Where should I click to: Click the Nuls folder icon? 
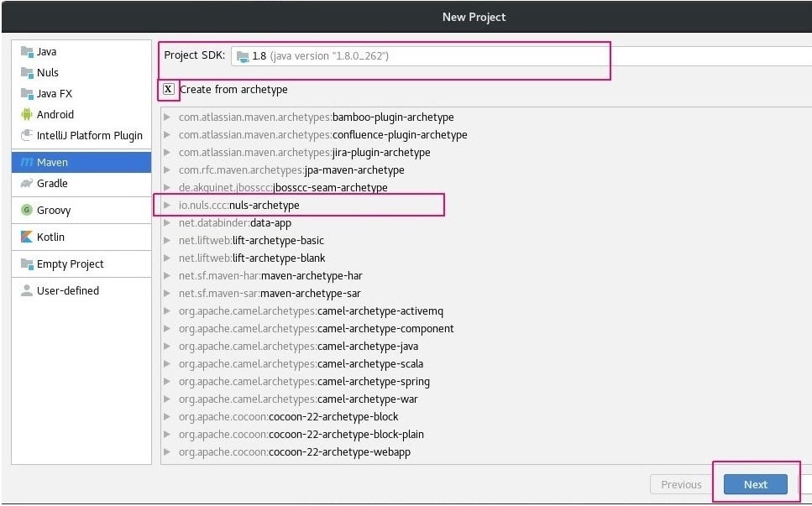26,72
